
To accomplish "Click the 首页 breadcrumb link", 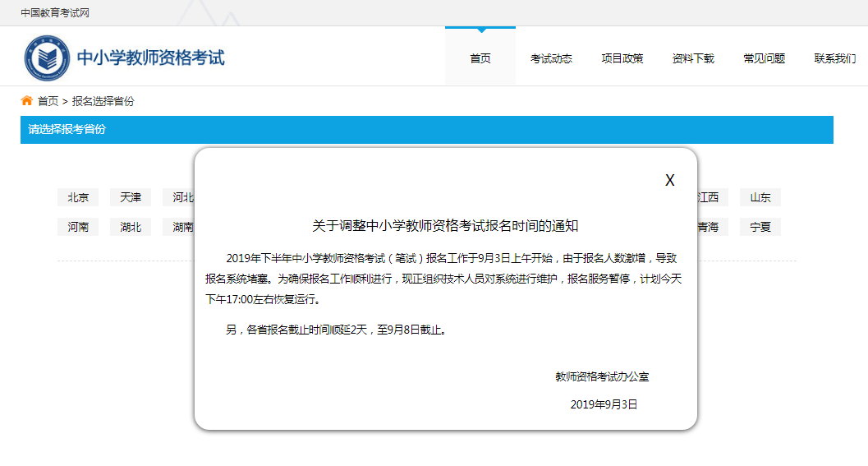I will point(48,101).
